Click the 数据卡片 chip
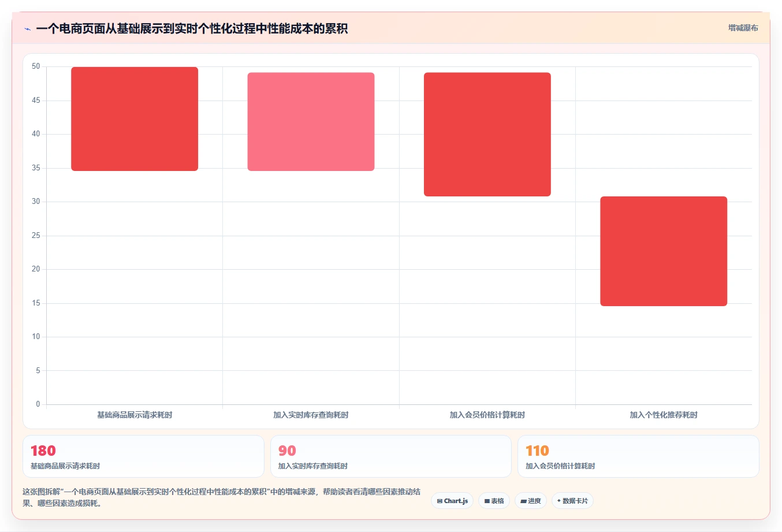This screenshot has height=532, width=782. (572, 501)
